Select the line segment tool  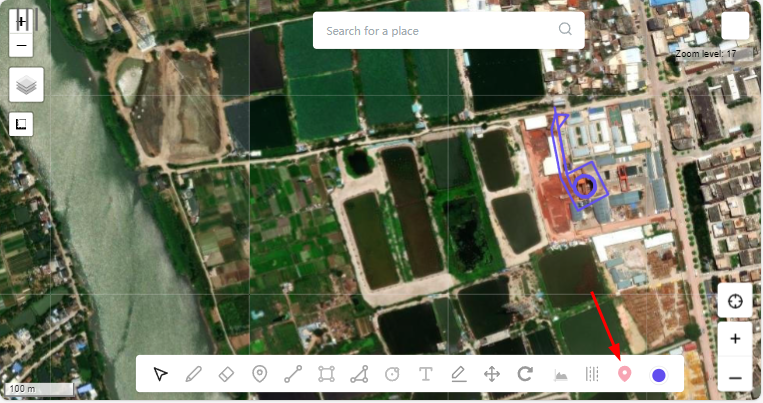[292, 374]
